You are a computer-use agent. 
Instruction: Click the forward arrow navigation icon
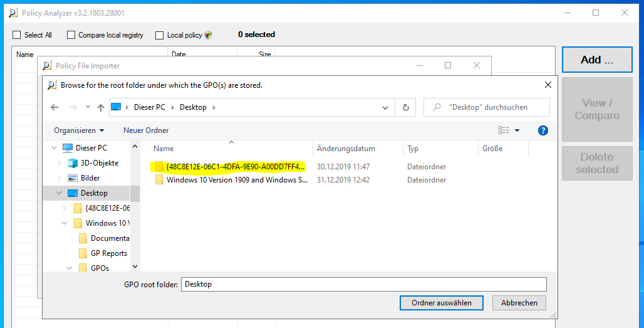[x=73, y=107]
